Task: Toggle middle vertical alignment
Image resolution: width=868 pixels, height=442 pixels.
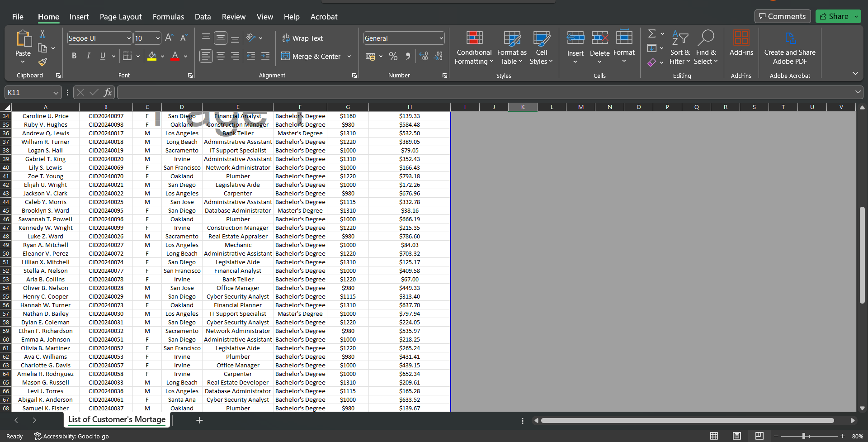Action: click(x=221, y=38)
